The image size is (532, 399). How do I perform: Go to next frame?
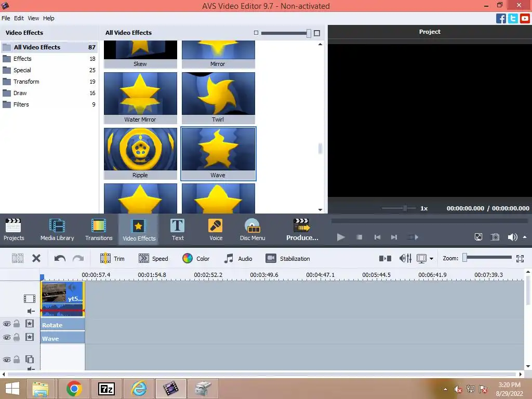394,237
